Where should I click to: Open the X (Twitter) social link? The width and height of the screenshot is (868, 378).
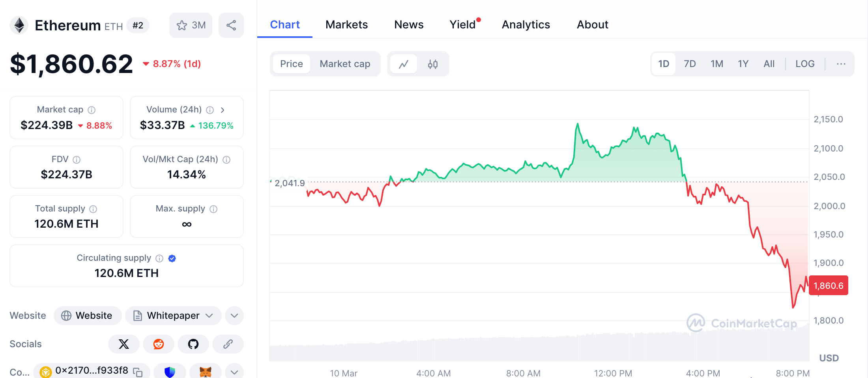[x=124, y=344]
